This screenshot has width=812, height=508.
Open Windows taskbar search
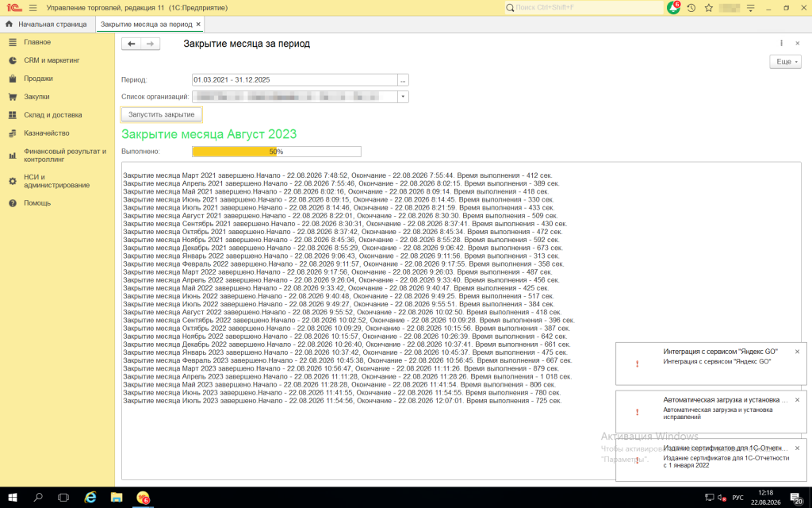[38, 498]
